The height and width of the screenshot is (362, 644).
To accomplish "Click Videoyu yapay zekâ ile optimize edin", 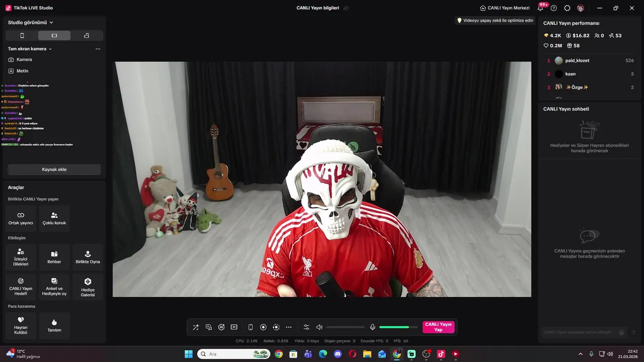I will 495,21.
